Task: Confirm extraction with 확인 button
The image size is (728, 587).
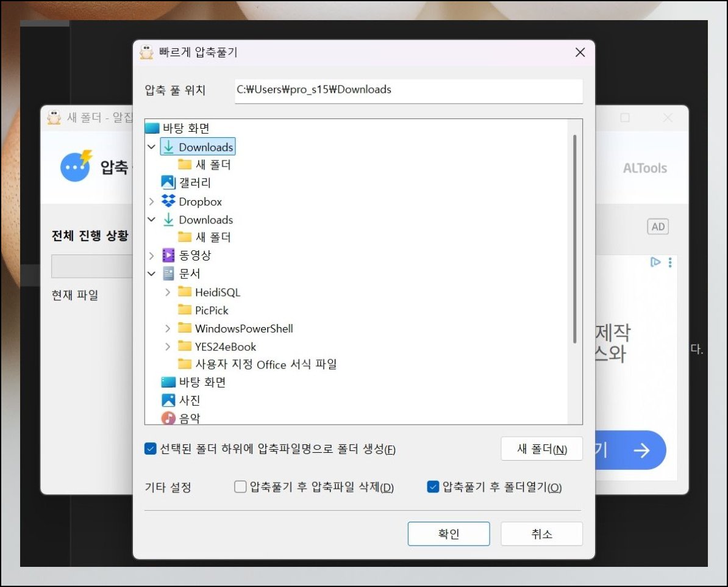Action: click(x=449, y=533)
